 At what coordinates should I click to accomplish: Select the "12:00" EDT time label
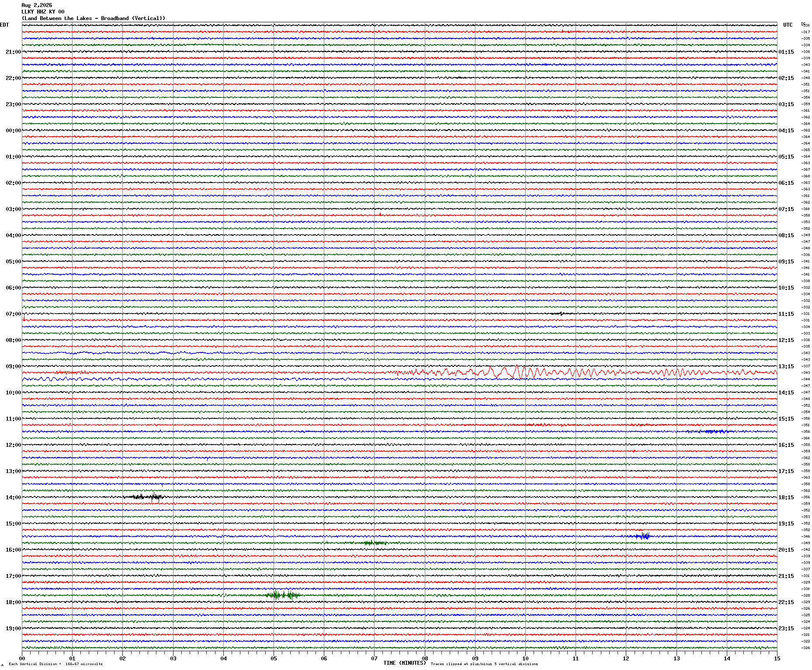click(x=13, y=445)
